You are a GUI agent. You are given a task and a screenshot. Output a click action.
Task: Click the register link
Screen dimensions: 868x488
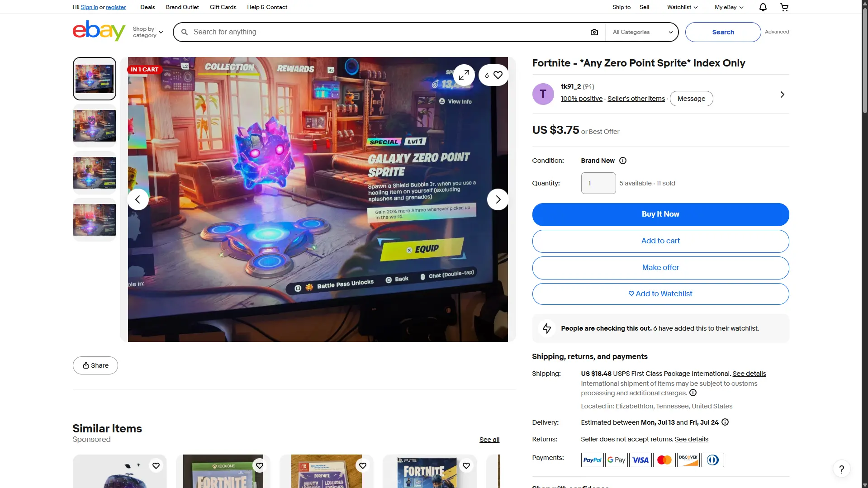(x=116, y=7)
